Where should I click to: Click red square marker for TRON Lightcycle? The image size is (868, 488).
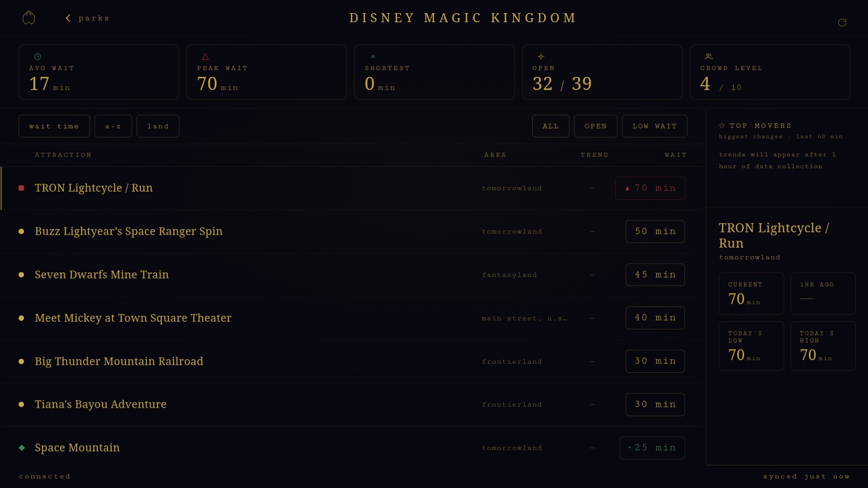click(22, 188)
